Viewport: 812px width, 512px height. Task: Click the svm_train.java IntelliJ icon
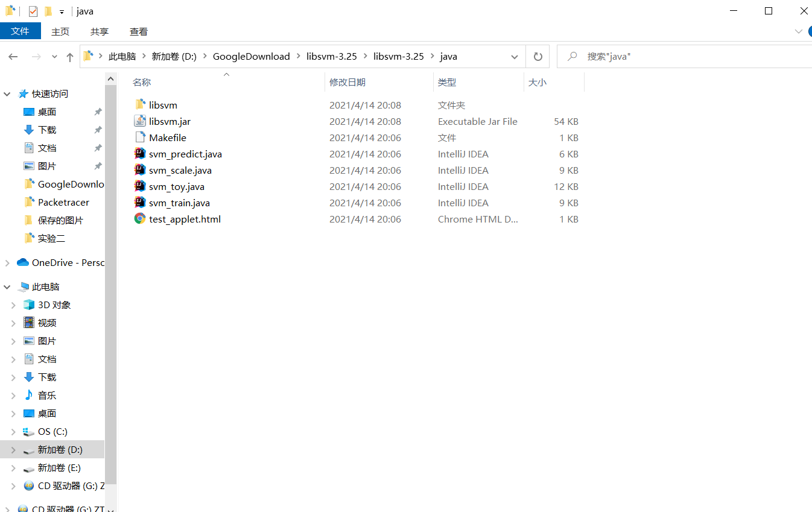tap(140, 203)
